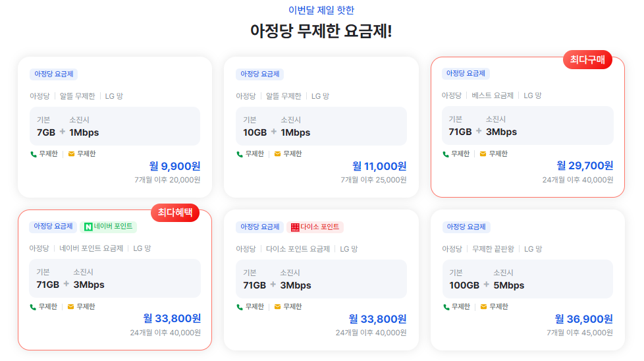Click the 100GB + 5Mbps data box
This screenshot has height=361, width=644.
tap(527, 279)
